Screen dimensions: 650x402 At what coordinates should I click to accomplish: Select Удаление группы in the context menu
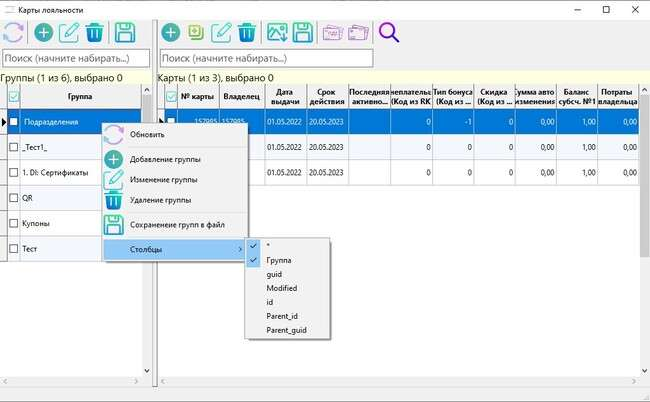[x=161, y=200]
